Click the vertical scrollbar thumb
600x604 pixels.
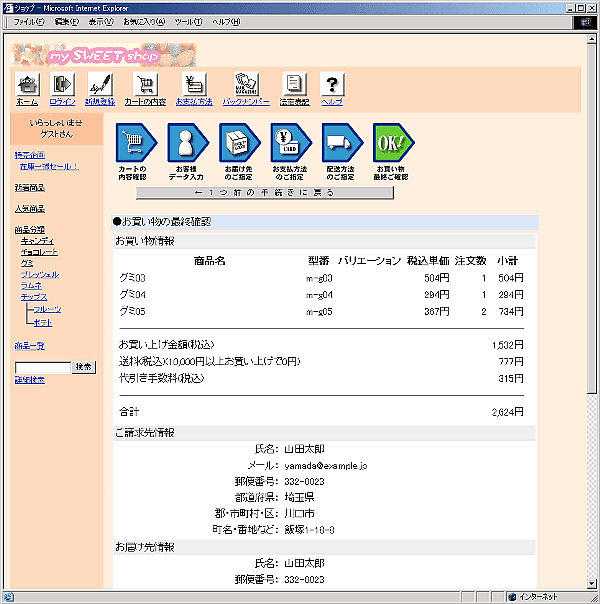(592, 218)
